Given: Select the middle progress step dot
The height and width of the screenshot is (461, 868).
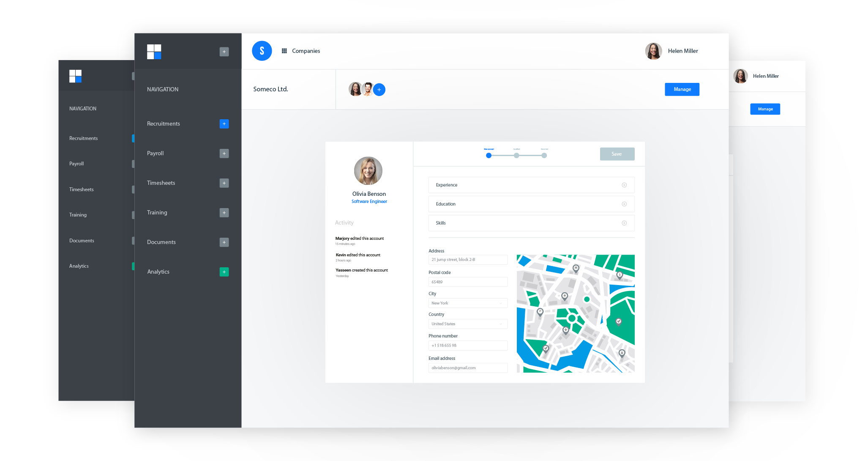Looking at the screenshot, I should point(516,156).
